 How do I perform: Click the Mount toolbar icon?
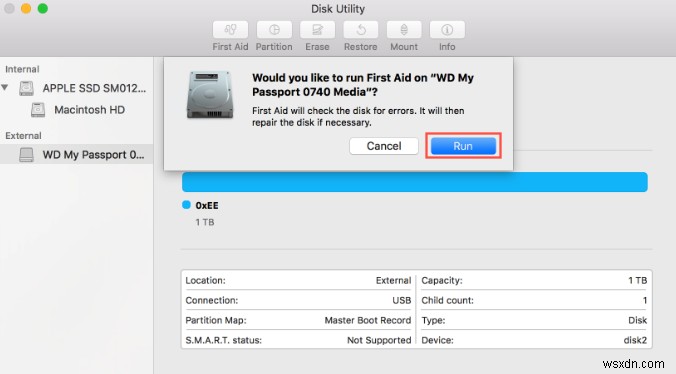pos(404,30)
